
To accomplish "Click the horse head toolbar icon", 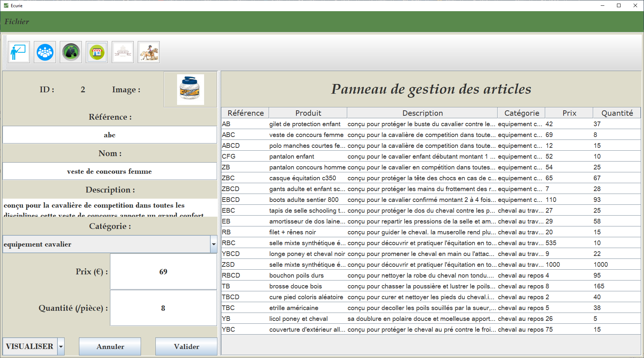I will coord(71,52).
